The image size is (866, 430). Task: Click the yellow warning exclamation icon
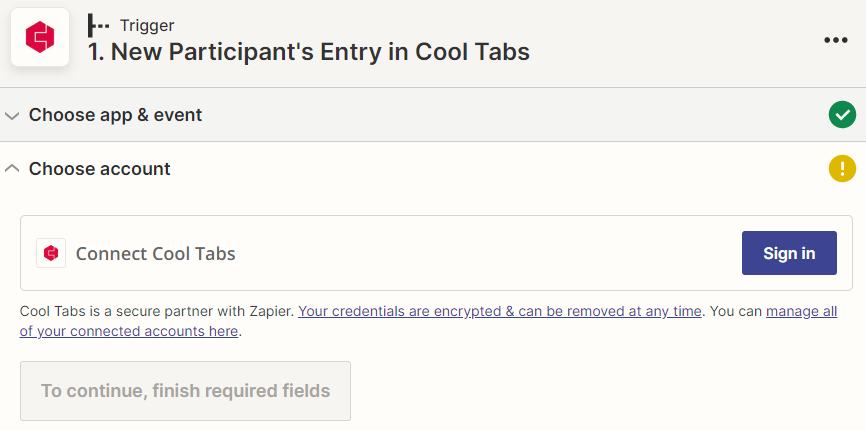click(842, 168)
